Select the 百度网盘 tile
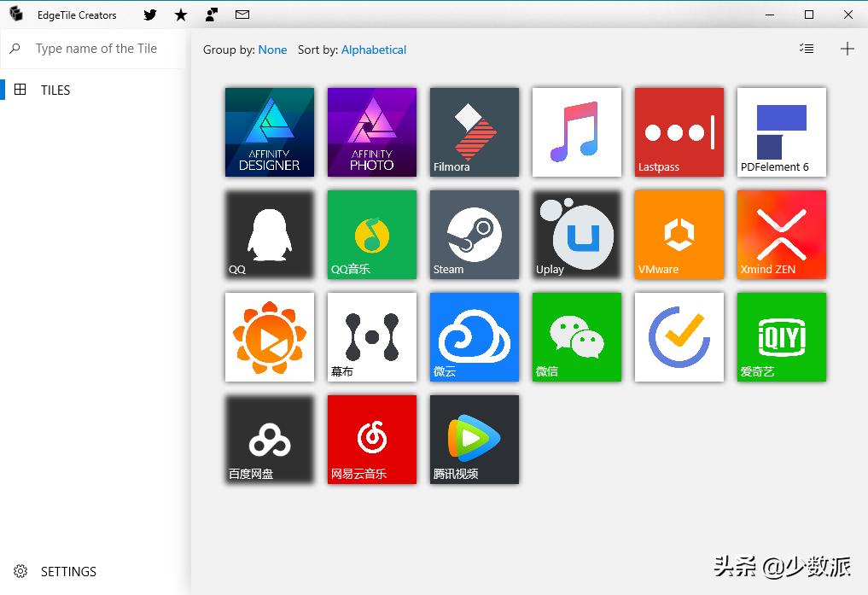 coord(270,440)
